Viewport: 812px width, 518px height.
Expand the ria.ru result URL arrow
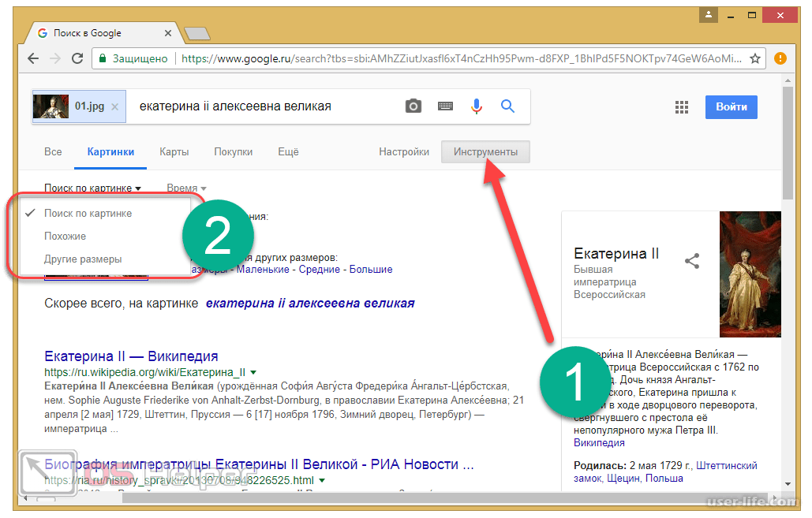tap(322, 480)
